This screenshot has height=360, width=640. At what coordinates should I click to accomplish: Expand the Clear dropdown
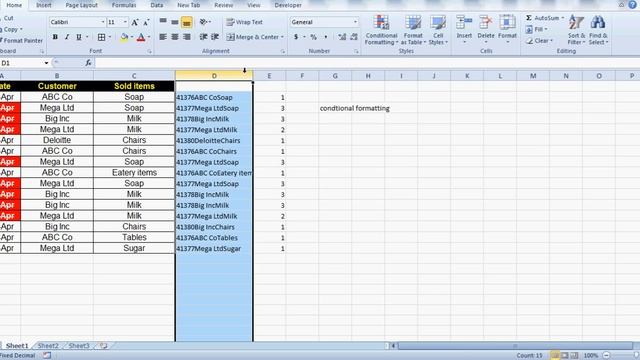coord(551,41)
